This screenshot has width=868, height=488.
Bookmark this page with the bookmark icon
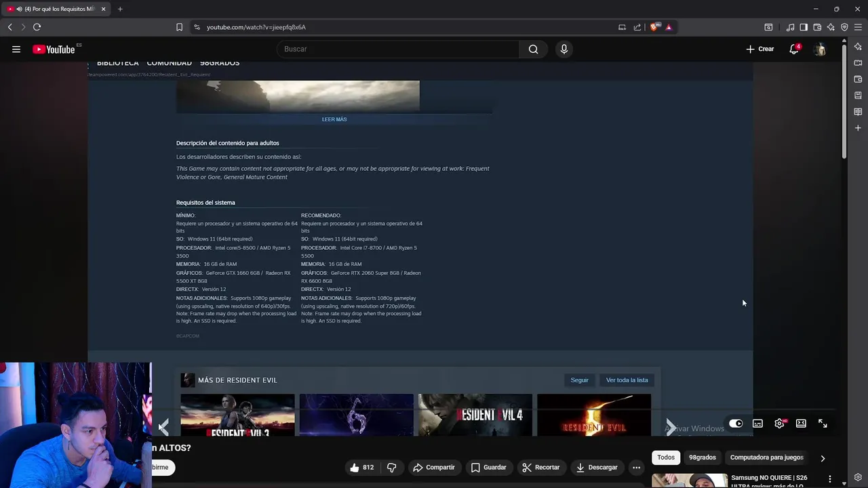(179, 27)
